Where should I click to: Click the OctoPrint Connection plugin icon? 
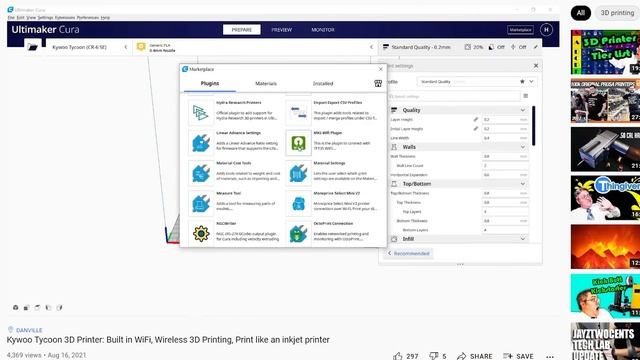298,233
